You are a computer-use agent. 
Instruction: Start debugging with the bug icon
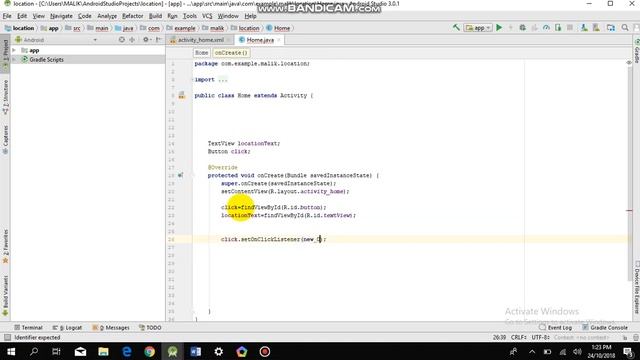pyautogui.click(x=522, y=28)
